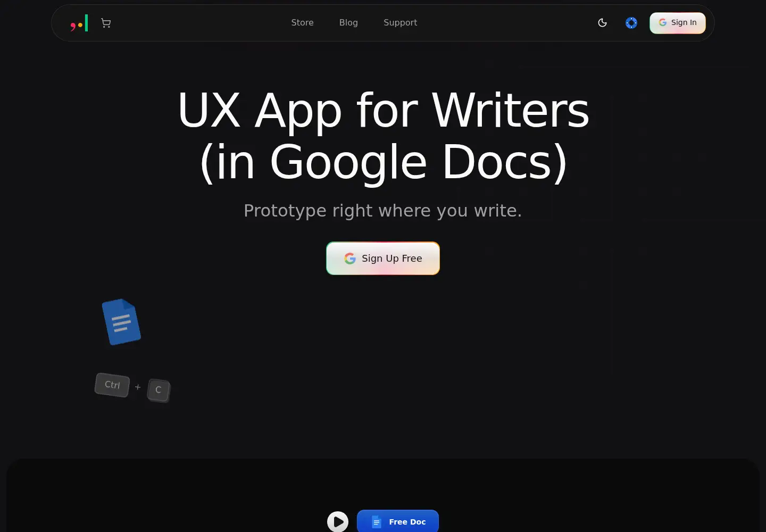Click Sign Up Free button
Screen dimensions: 766x532
pos(383,259)
